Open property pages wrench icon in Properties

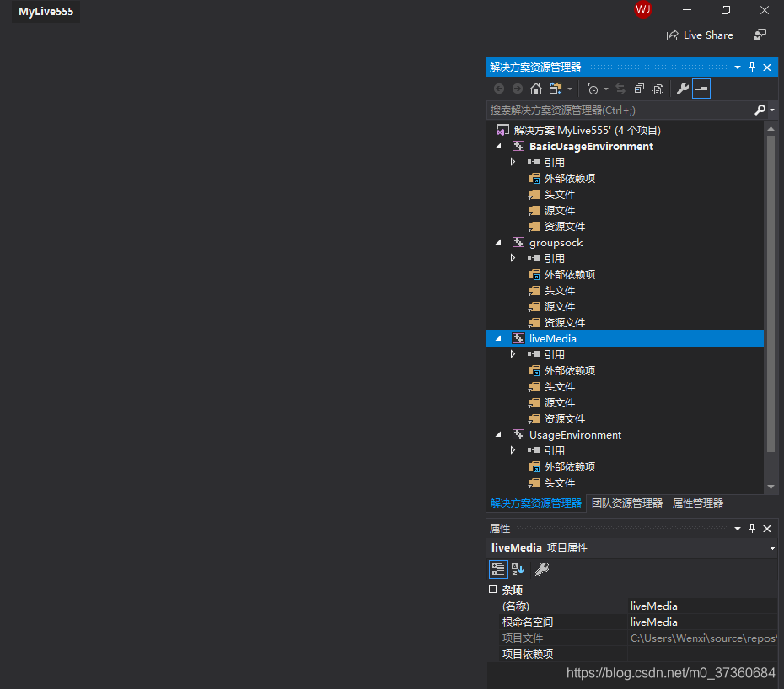(542, 569)
